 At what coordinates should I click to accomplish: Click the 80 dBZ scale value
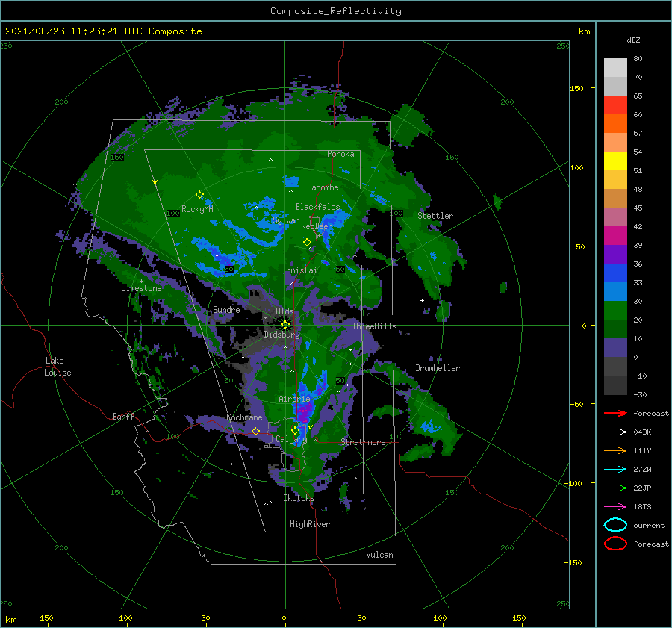[x=638, y=59]
